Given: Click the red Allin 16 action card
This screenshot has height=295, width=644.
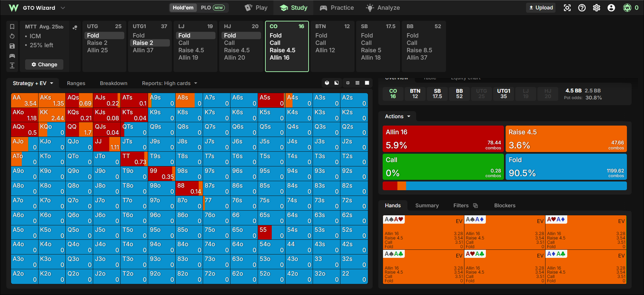Looking at the screenshot, I should click(443, 139).
